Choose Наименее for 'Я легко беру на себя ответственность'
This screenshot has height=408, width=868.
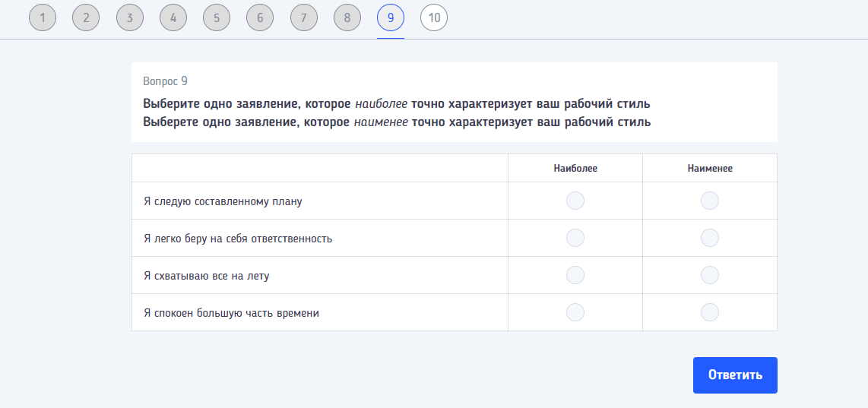(x=709, y=238)
